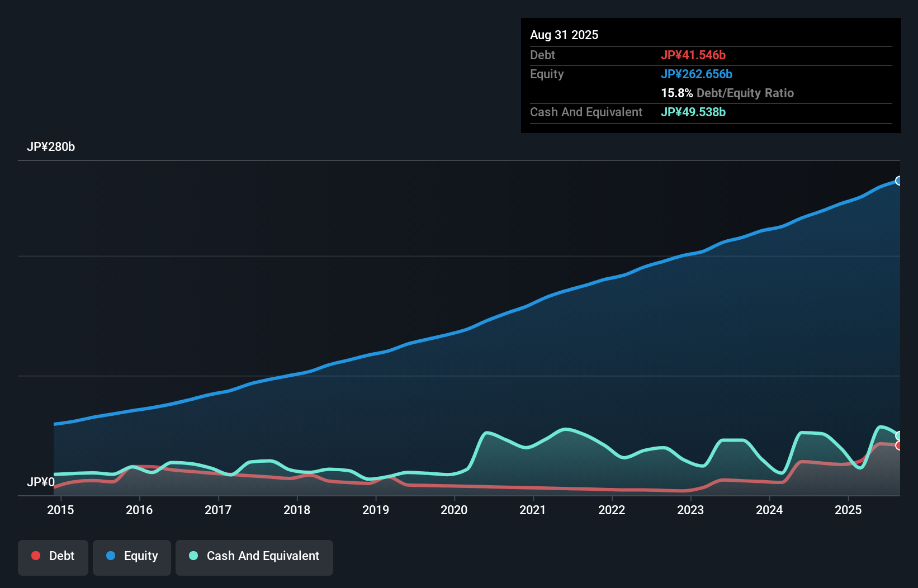918x588 pixels.
Task: Click the red Debt endpoint marker
Action: click(x=899, y=445)
